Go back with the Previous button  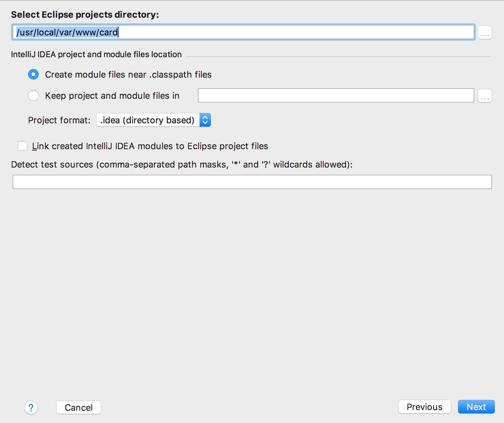click(425, 407)
